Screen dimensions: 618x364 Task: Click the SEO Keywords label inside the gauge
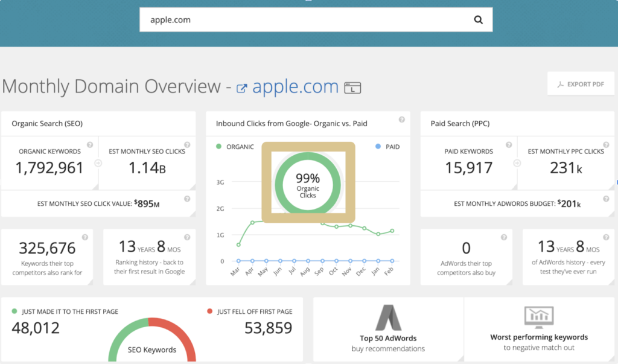(151, 350)
